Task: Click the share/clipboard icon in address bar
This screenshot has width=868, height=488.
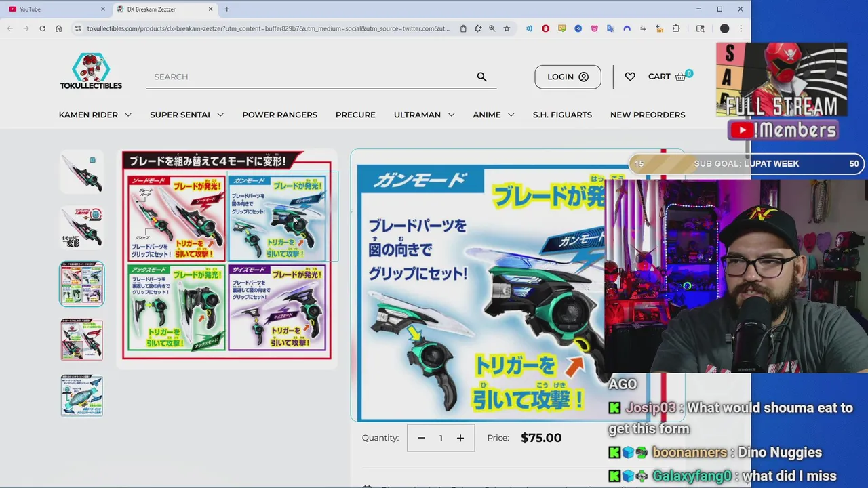Action: click(463, 28)
